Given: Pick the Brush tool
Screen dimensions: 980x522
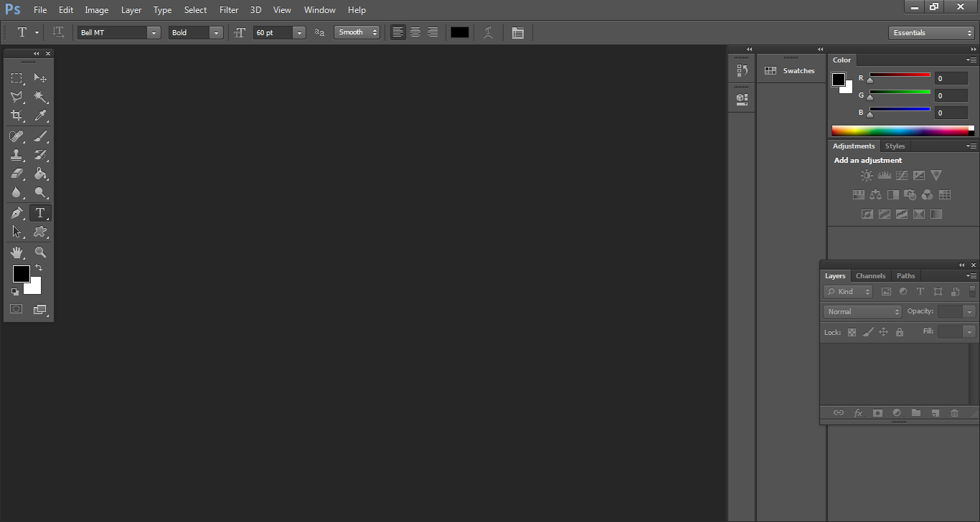Looking at the screenshot, I should coord(40,136).
